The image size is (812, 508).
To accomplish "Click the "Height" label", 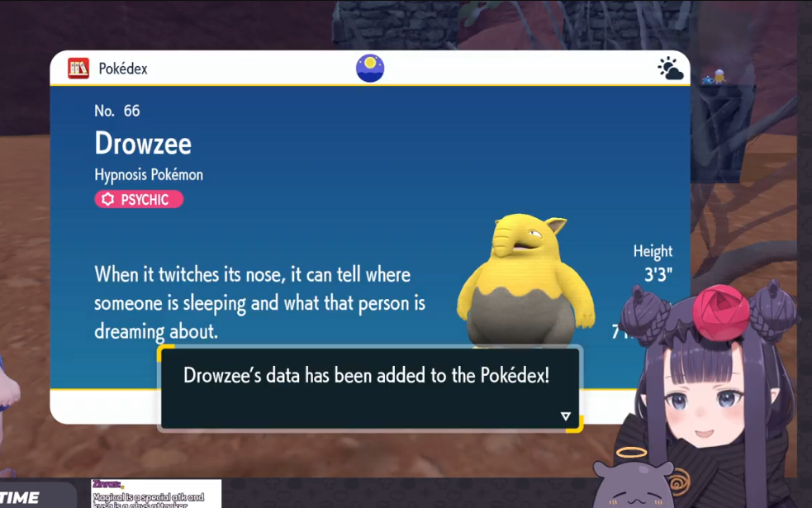I will pos(653,252).
